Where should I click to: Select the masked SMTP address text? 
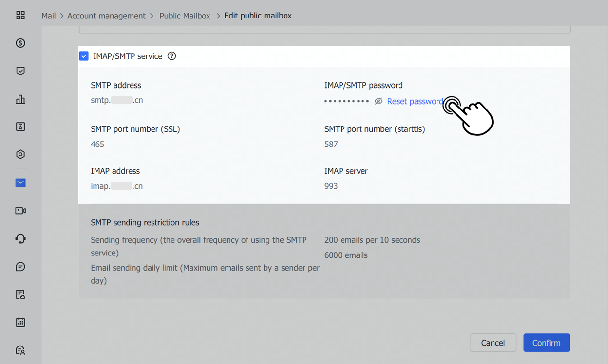117,100
